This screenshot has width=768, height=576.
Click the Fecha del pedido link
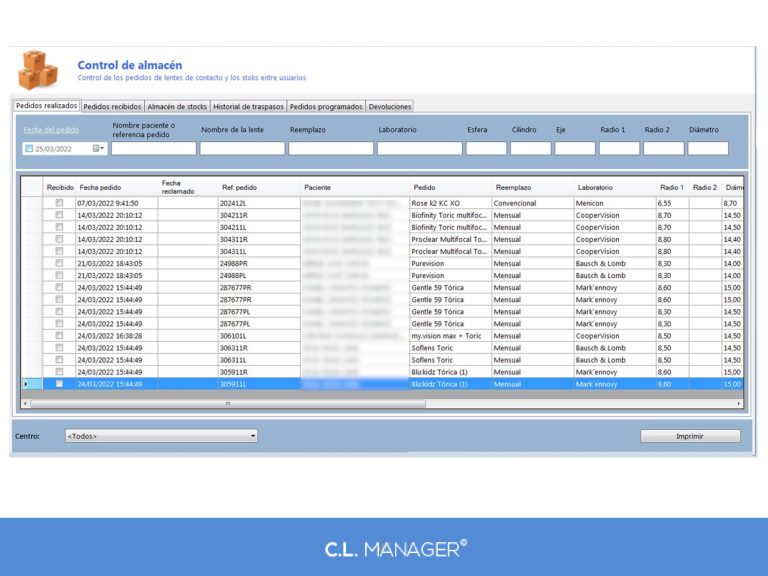[52, 130]
